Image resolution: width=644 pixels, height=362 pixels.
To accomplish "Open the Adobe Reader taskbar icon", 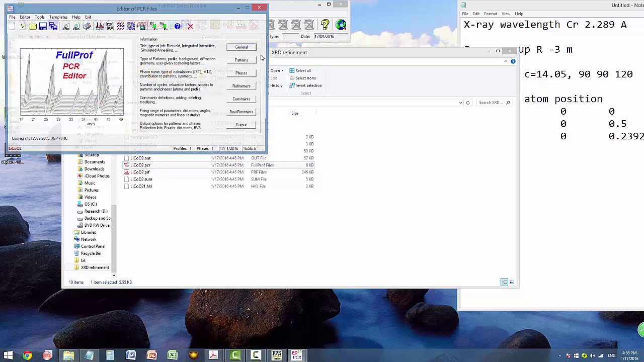I will click(x=213, y=355).
